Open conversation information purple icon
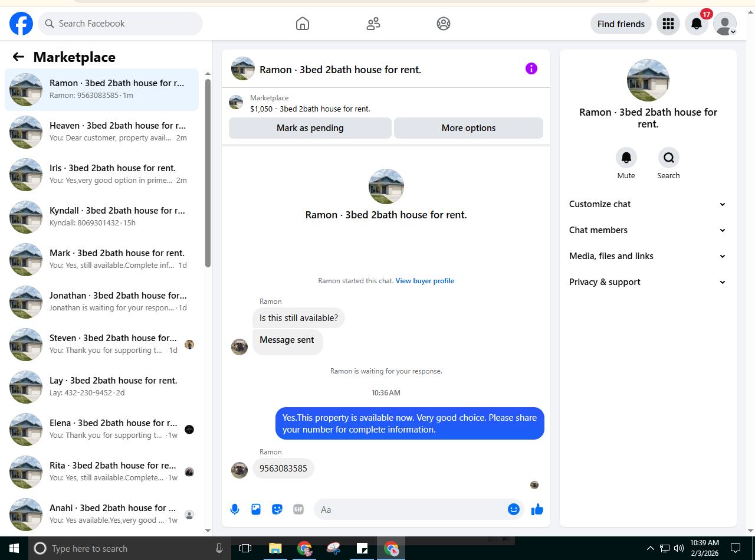 (531, 68)
